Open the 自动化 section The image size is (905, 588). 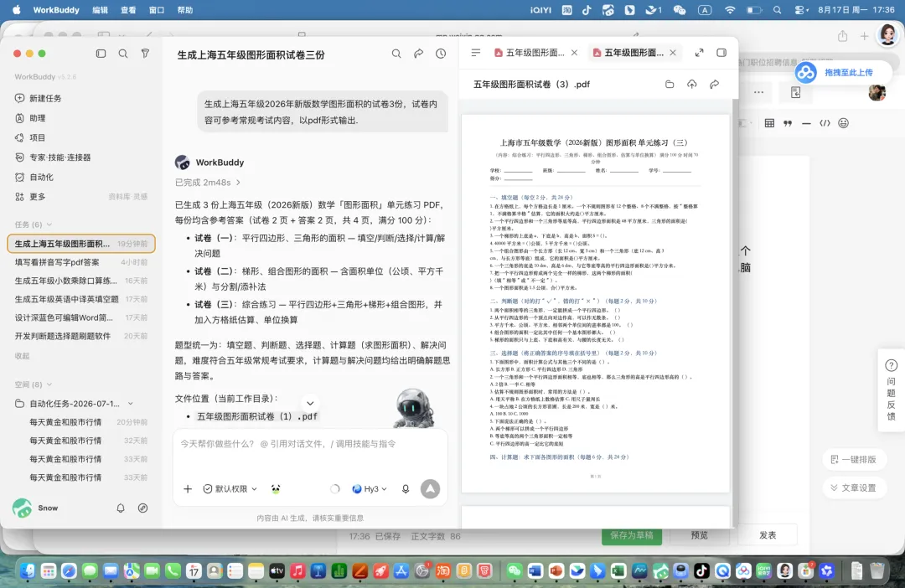(34, 177)
